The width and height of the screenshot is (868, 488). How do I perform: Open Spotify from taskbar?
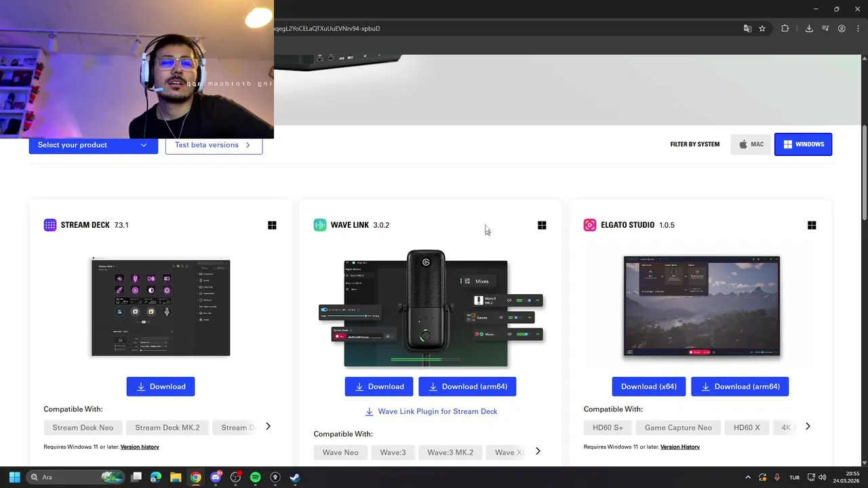(255, 477)
